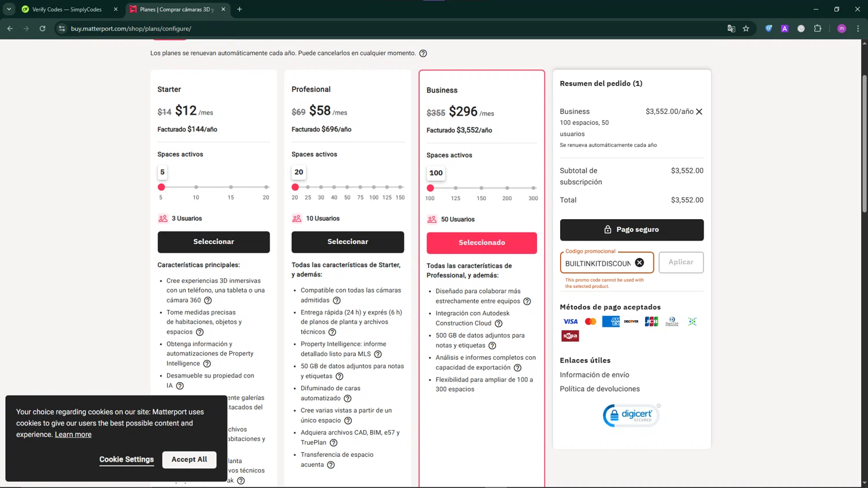View site information icon in address bar

[62, 28]
